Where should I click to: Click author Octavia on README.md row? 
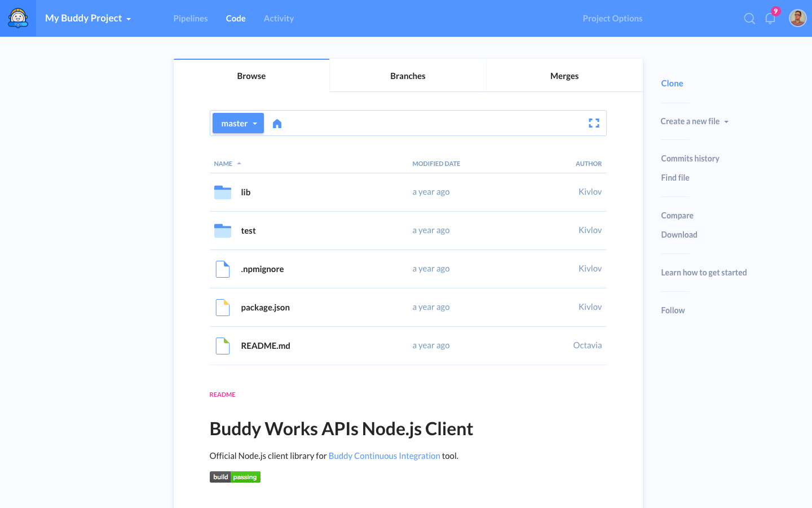coord(588,345)
